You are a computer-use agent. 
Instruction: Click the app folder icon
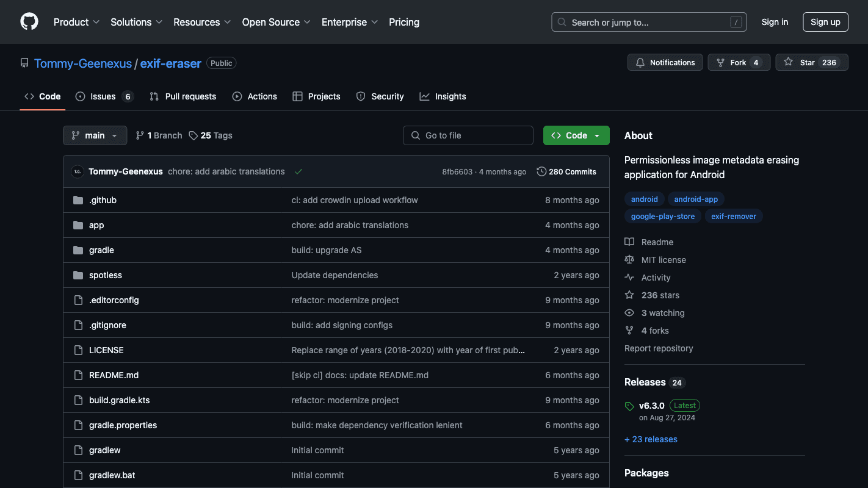[78, 225]
